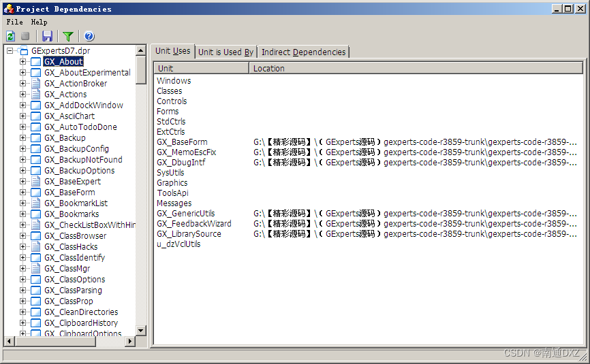Sort by the Unit column header
This screenshot has width=590, height=364.
pos(201,68)
